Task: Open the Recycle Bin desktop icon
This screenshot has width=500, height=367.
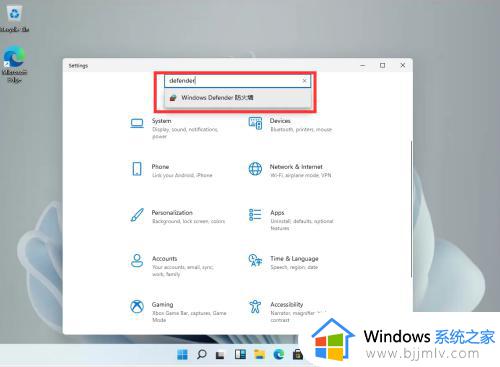Action: pos(14,19)
